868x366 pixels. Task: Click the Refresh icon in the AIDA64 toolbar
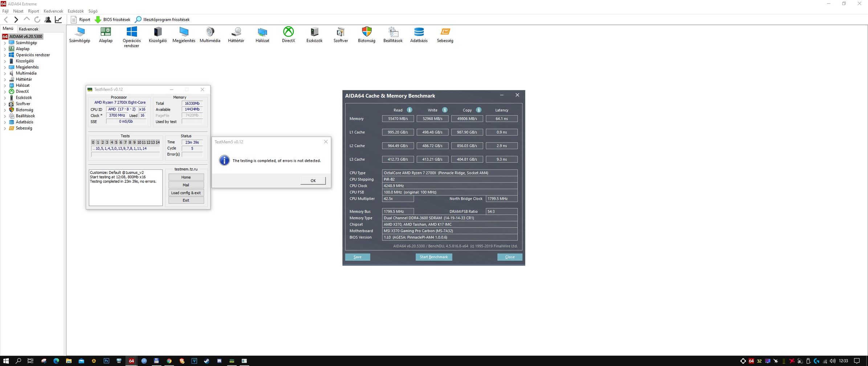coord(37,20)
